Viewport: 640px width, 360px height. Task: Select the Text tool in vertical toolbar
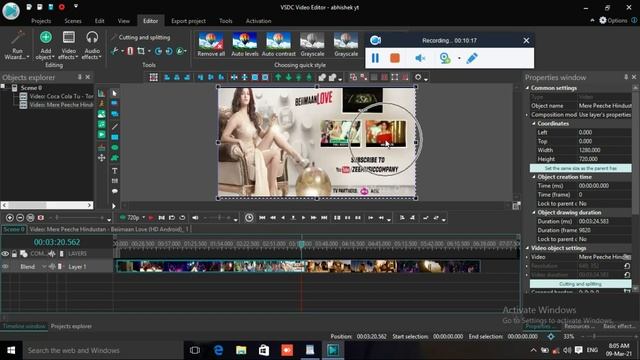coord(115,171)
